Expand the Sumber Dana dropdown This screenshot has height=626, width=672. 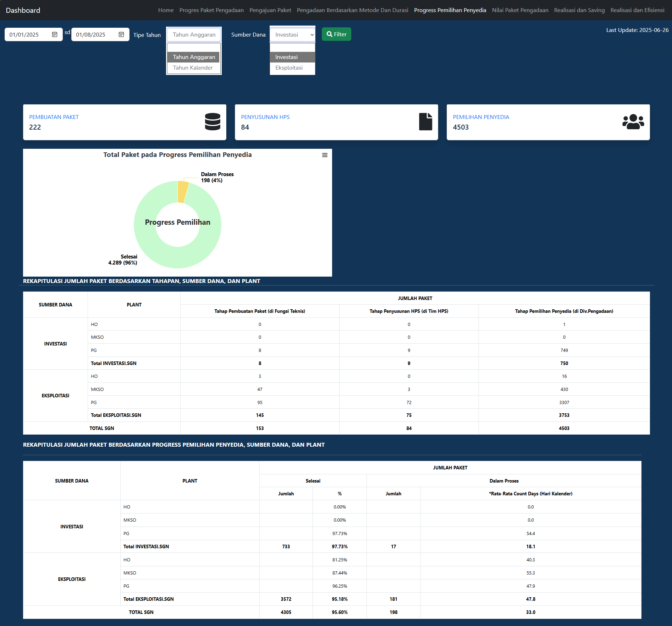(292, 35)
